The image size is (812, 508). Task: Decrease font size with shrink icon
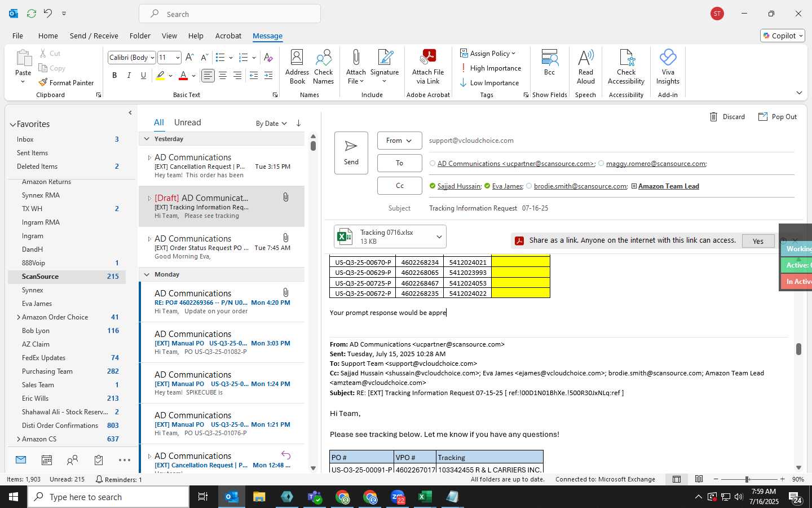click(204, 57)
